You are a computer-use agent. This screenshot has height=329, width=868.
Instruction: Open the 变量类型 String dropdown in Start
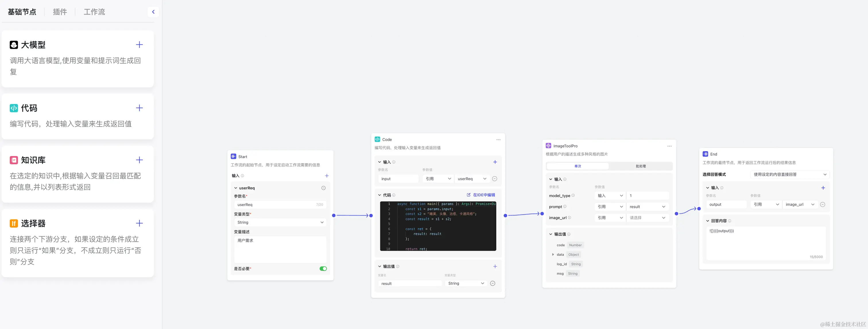[x=280, y=222]
